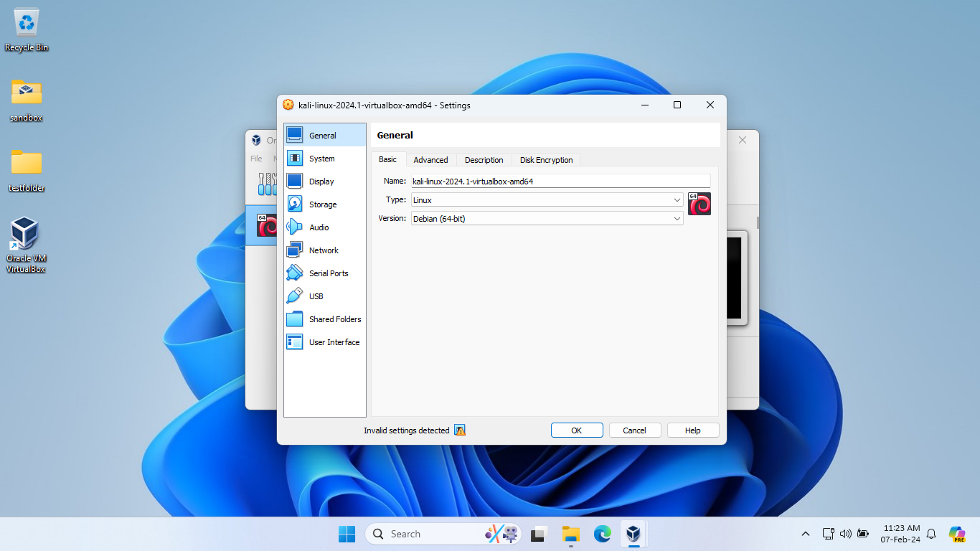980x551 pixels.
Task: Select Oracle VM VirtualBox desktop shortcut
Action: click(26, 245)
